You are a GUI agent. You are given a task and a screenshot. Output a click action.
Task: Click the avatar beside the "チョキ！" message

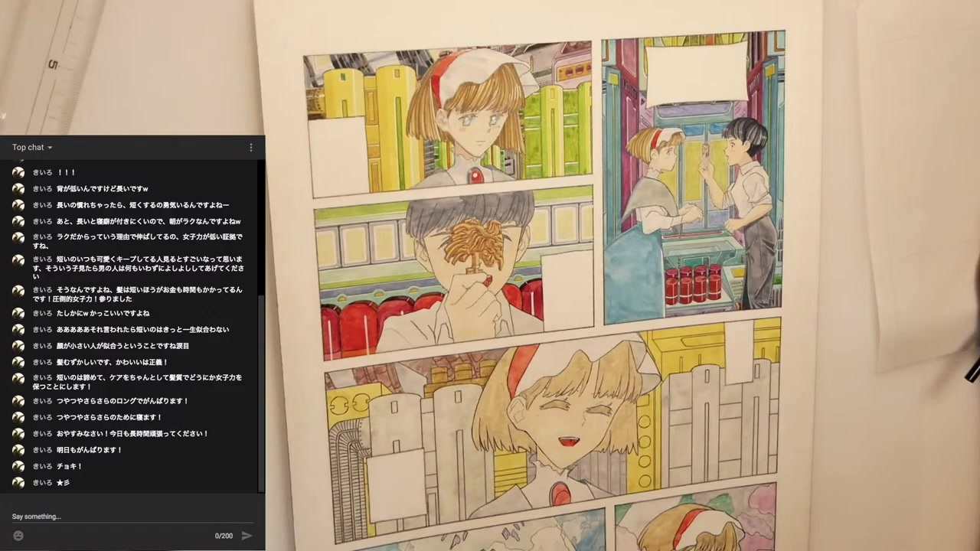pos(18,466)
